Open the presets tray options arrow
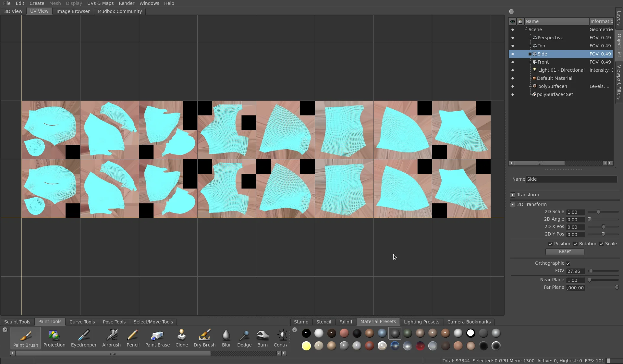 click(295, 330)
